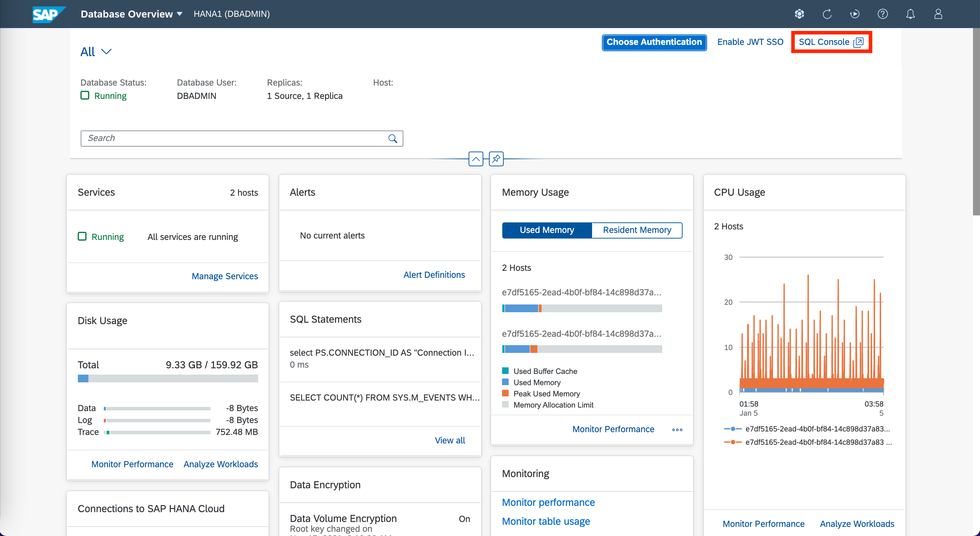
Task: Open the cube icon in top bar
Action: coord(799,14)
